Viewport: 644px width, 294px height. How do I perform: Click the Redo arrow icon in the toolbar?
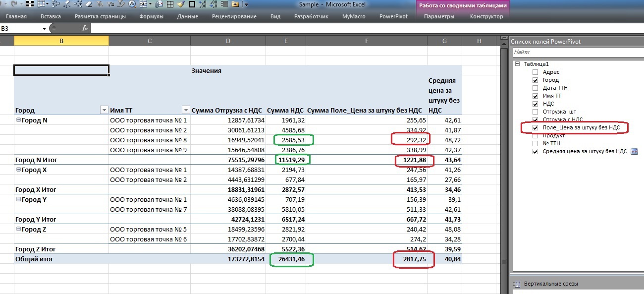click(x=14, y=4)
